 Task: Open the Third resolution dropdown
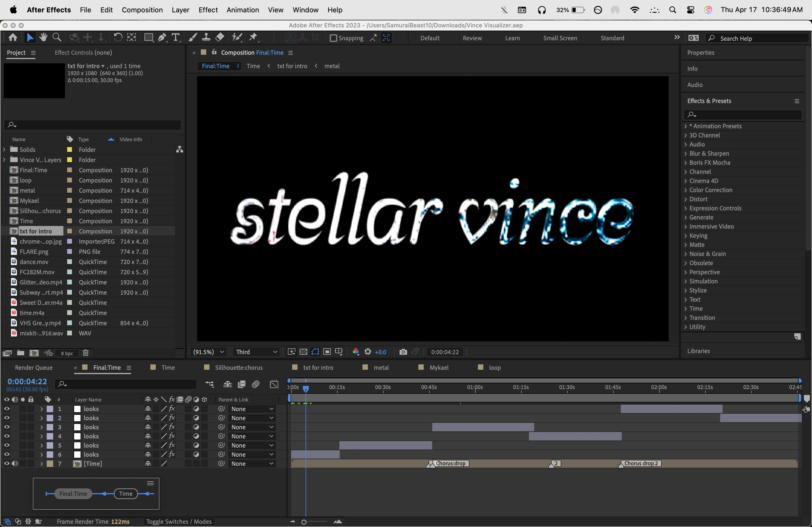pyautogui.click(x=256, y=352)
